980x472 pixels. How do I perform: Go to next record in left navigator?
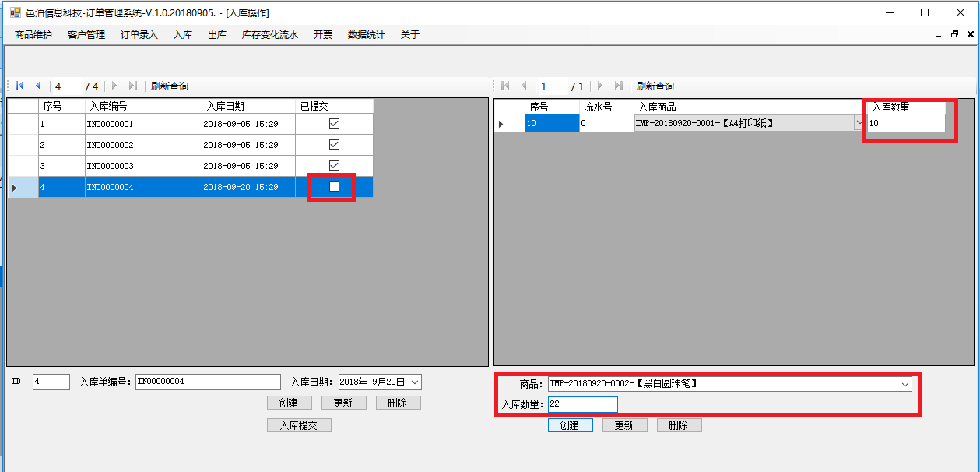tap(114, 86)
